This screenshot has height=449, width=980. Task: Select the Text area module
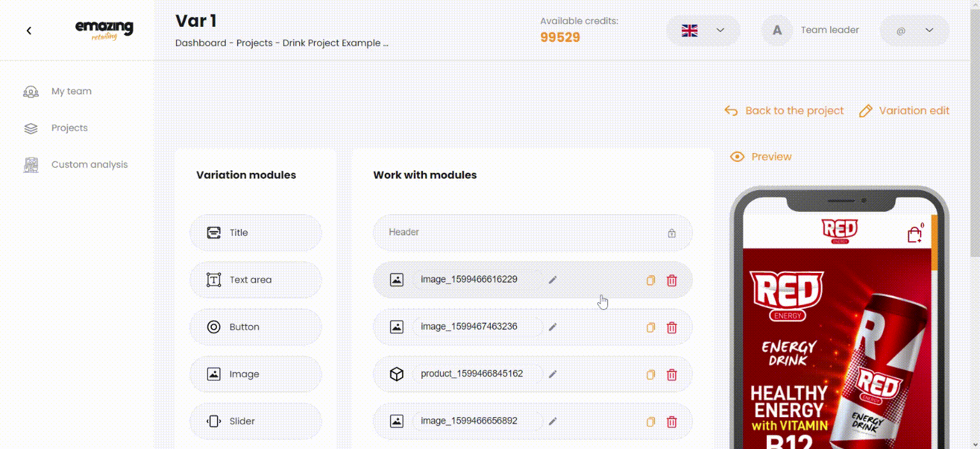coord(255,279)
